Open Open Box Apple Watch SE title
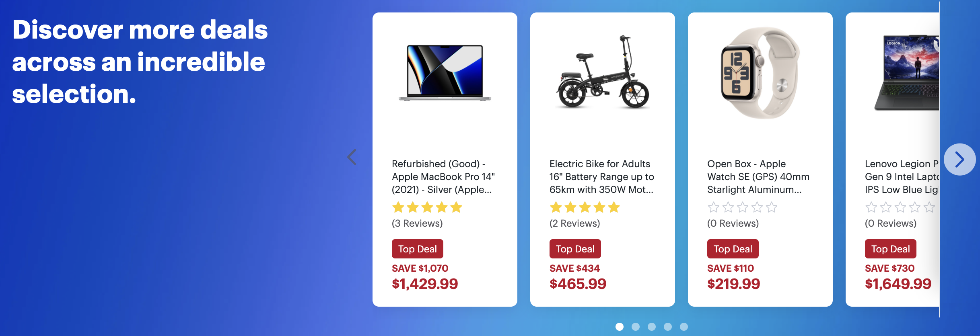 [758, 177]
